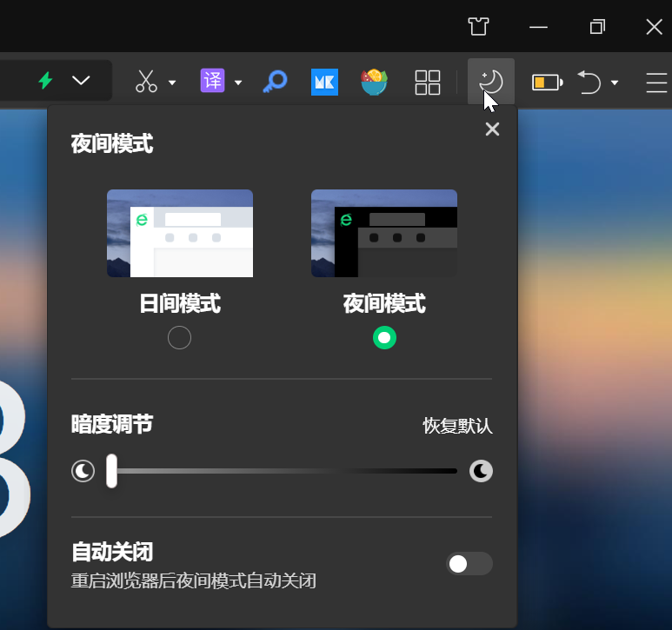
Task: Open the translate options dropdown arrow
Action: pyautogui.click(x=238, y=83)
